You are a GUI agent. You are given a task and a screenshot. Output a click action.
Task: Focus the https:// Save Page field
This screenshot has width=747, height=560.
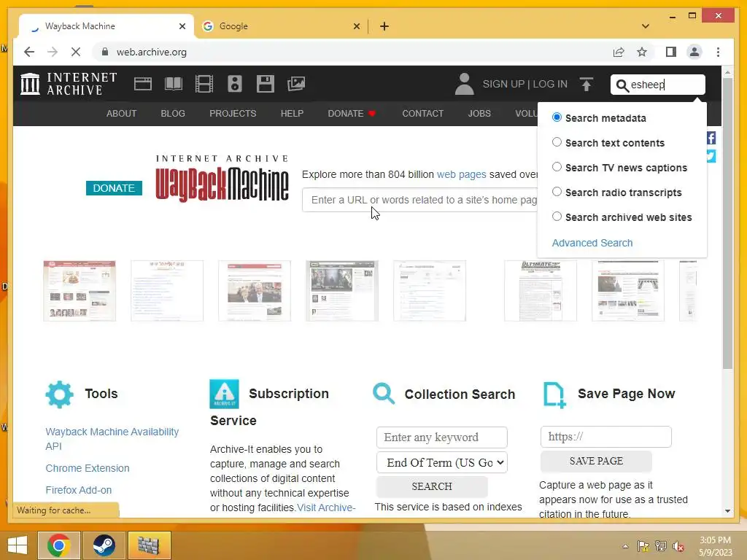click(x=606, y=437)
